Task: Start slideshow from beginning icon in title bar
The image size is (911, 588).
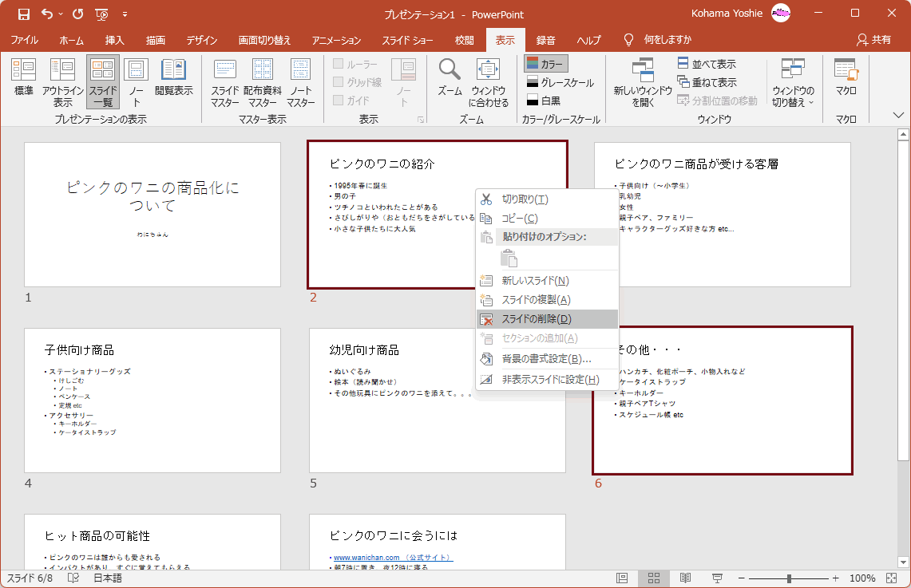Action: click(x=101, y=14)
